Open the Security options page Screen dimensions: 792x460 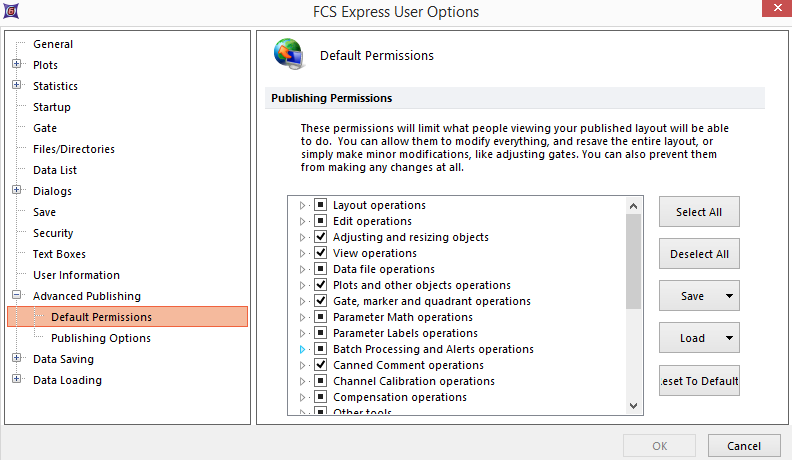[53, 233]
